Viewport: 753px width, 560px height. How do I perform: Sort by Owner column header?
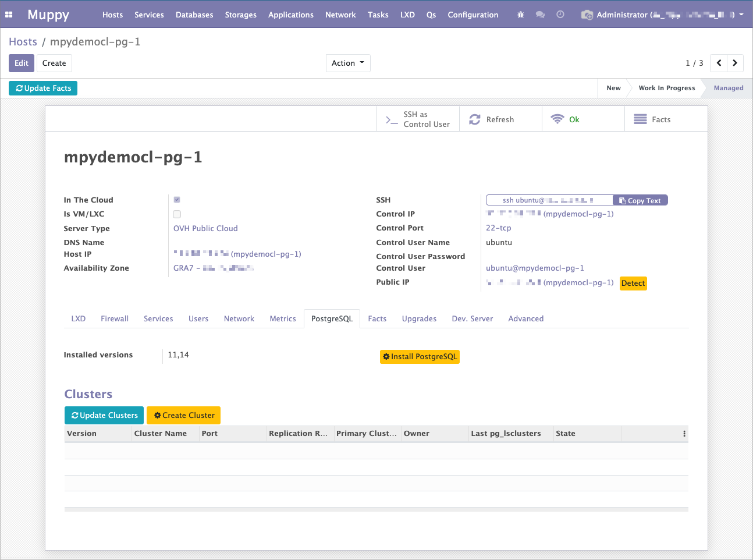point(435,434)
